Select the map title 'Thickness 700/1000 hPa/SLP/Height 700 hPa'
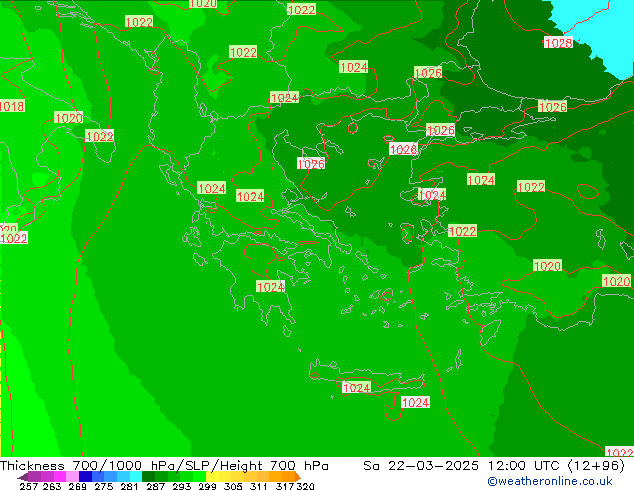The image size is (634, 490). click(x=164, y=466)
